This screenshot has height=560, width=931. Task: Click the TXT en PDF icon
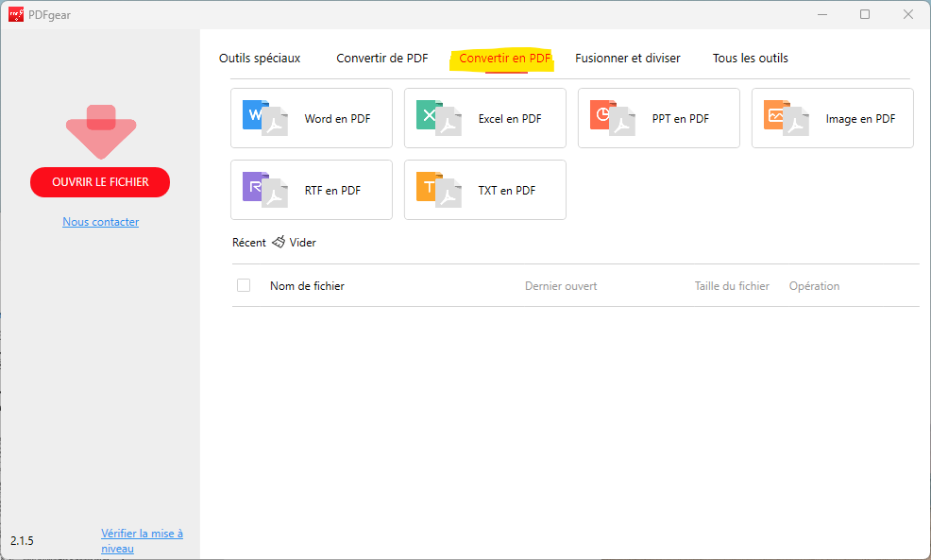[439, 190]
